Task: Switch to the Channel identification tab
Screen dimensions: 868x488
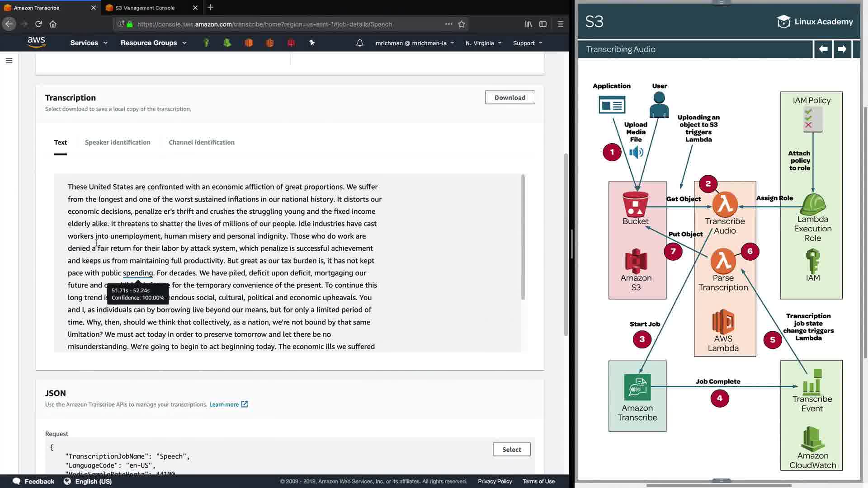Action: tap(202, 142)
